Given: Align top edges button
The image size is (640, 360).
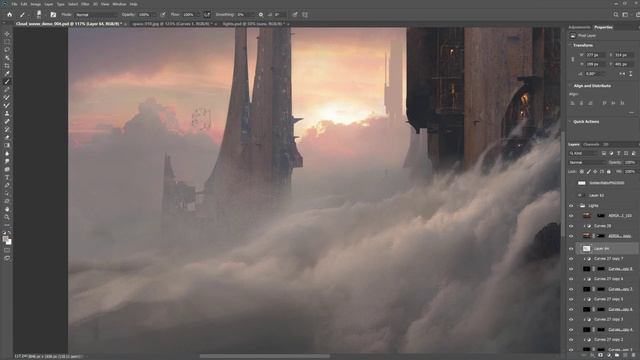Looking at the screenshot, I should tap(604, 103).
